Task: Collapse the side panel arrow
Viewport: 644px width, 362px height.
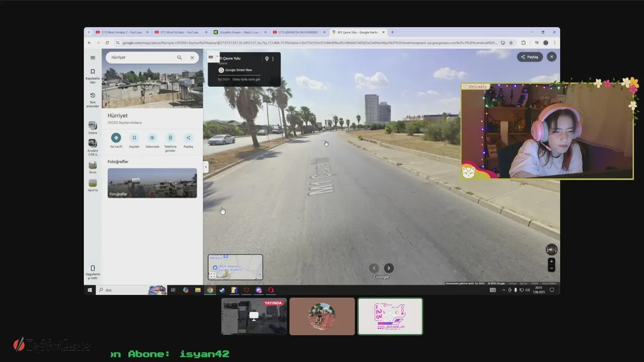Action: click(205, 167)
